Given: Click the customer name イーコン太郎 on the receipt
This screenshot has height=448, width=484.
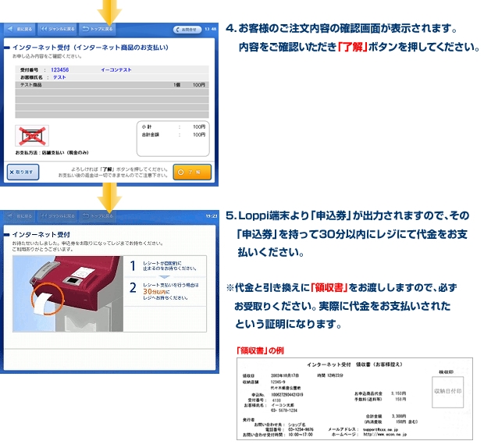Looking at the screenshot, I should [x=283, y=405].
